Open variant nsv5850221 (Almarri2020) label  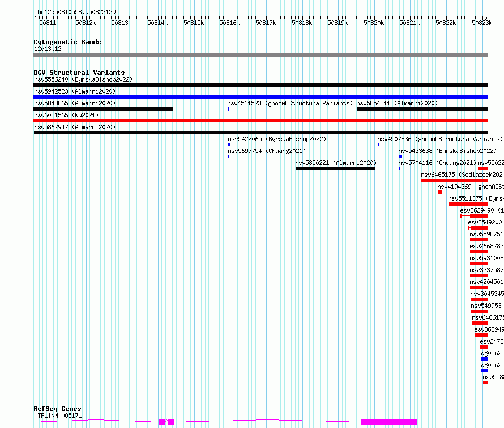click(336, 163)
